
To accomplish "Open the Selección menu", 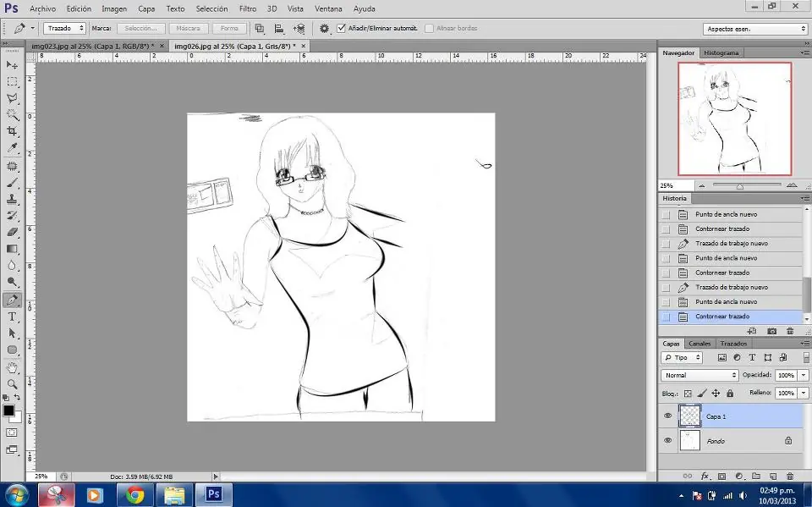I will (x=211, y=8).
